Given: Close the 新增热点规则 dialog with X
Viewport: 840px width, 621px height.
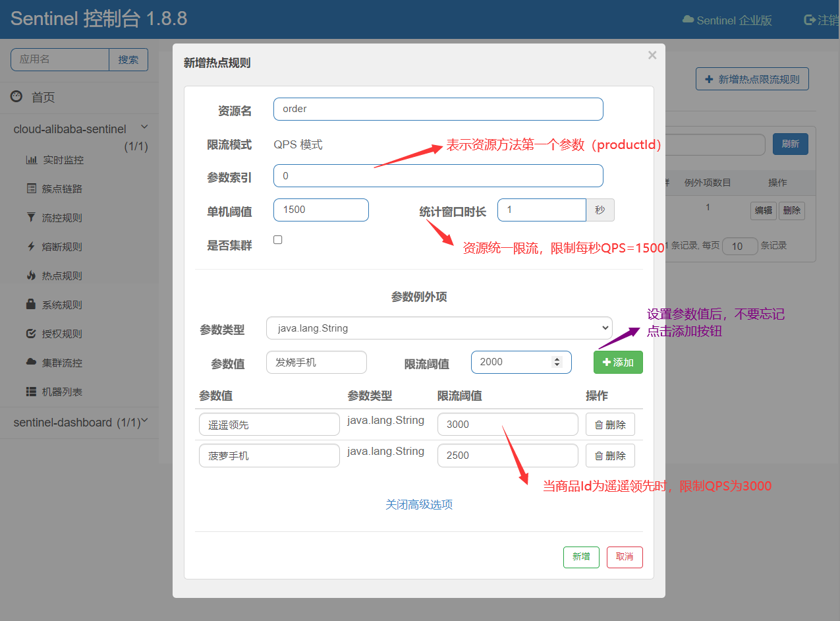Looking at the screenshot, I should 652,55.
